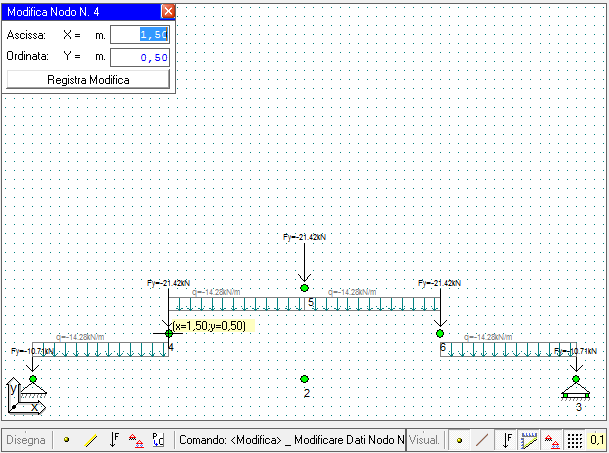This screenshot has width=609, height=453.
Task: Click the x-y coordinate axes icon
Action: pos(25,396)
